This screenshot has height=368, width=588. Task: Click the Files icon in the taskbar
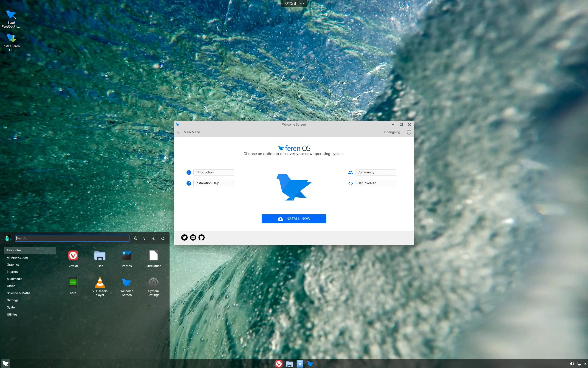click(x=289, y=364)
